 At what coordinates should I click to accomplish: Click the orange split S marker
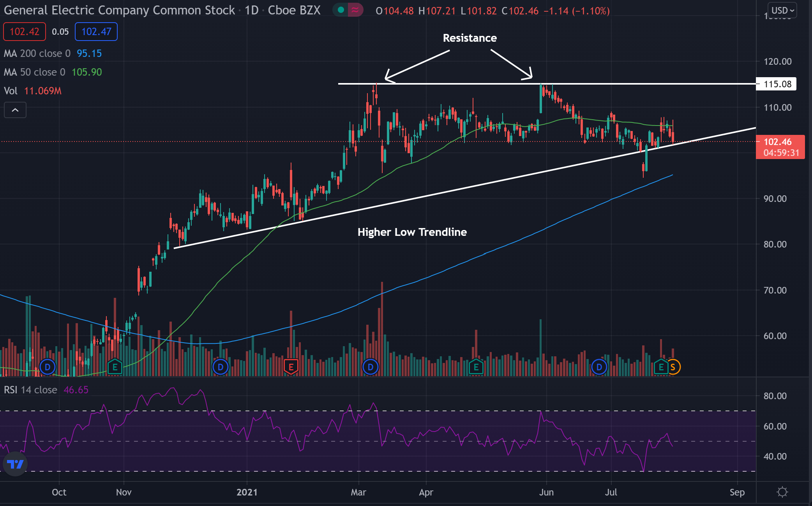(x=673, y=367)
